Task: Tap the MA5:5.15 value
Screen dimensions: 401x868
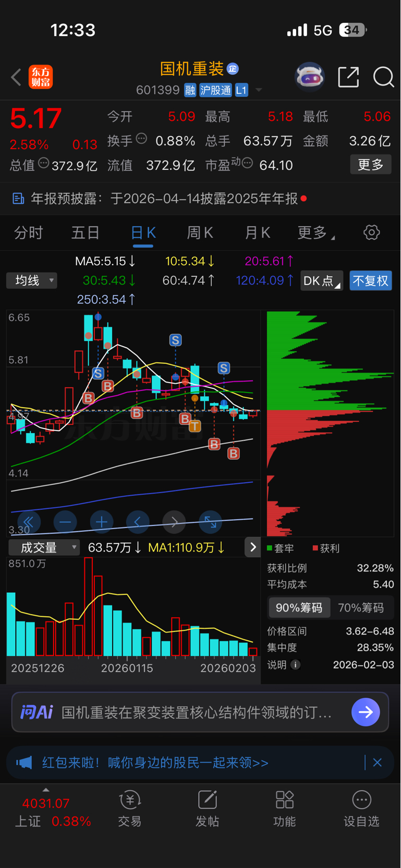Action: (105, 261)
